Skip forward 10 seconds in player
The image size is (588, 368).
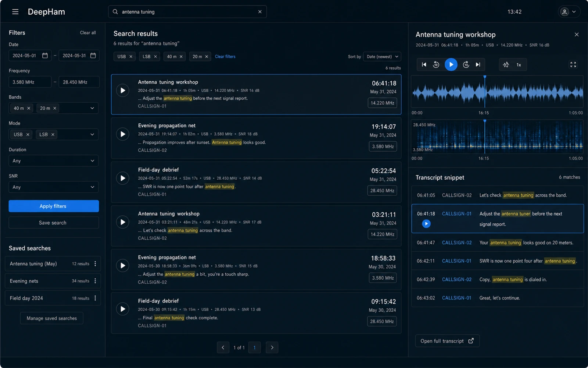click(466, 65)
